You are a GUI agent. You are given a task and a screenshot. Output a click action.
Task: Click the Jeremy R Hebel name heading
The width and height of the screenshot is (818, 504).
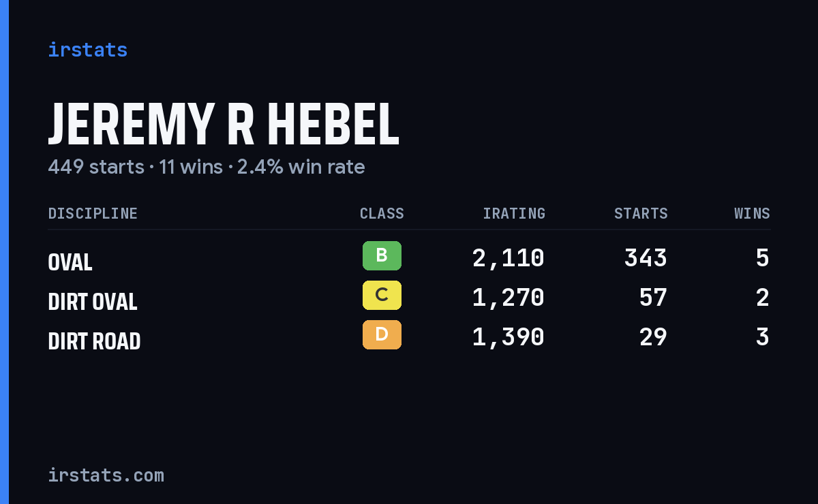(x=224, y=124)
